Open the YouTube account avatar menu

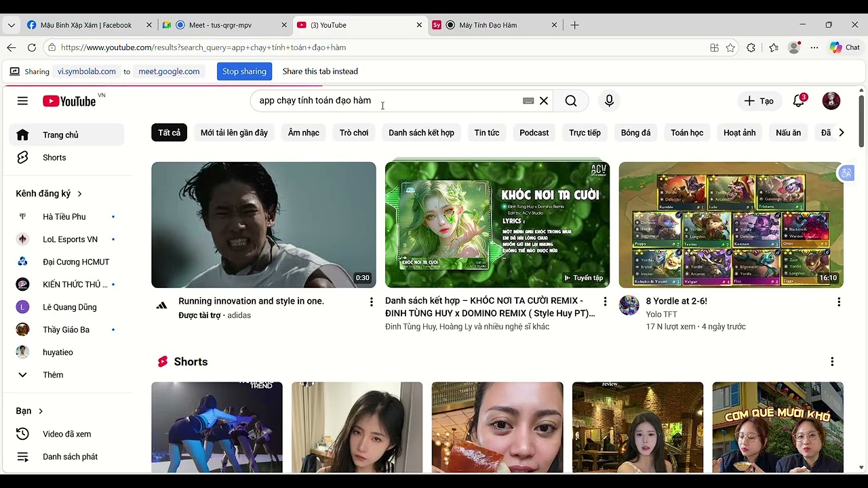pyautogui.click(x=831, y=101)
